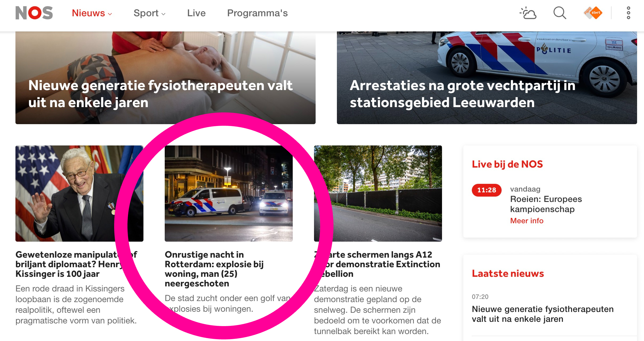
Task: Click the Henry Kissinger photo thumbnail
Action: pos(79,193)
